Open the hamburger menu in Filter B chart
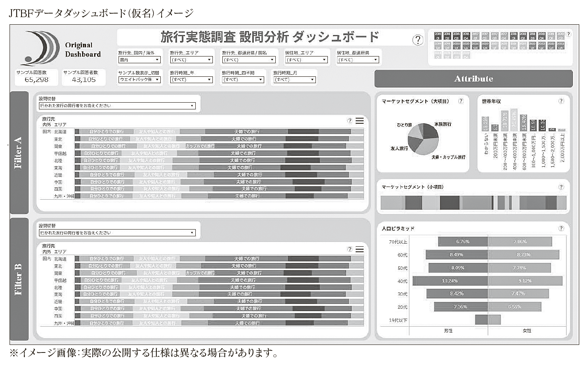Image resolution: width=588 pixels, height=366 pixels. tap(360, 249)
